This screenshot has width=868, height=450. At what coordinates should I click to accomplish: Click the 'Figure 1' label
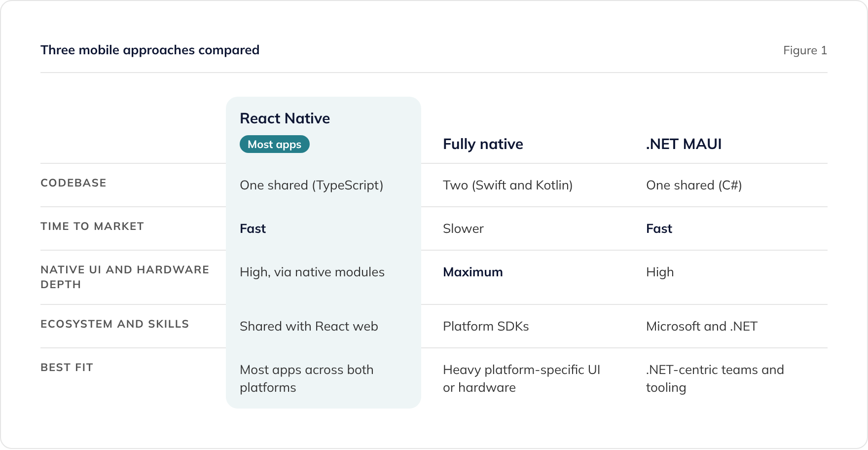[x=805, y=50]
